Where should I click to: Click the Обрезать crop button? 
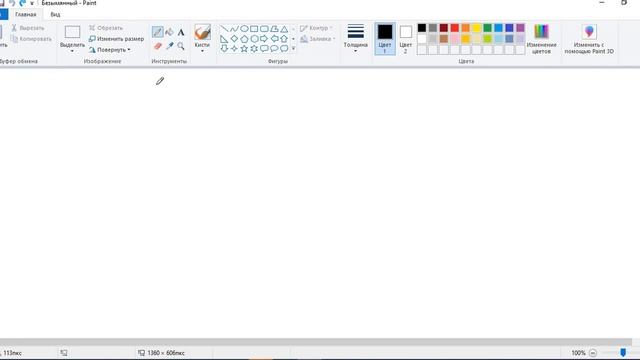click(106, 28)
